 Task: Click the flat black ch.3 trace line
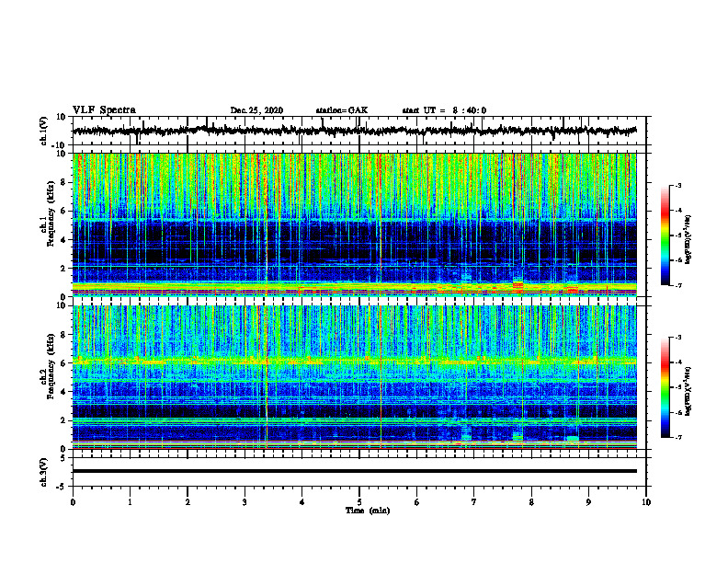pos(355,471)
